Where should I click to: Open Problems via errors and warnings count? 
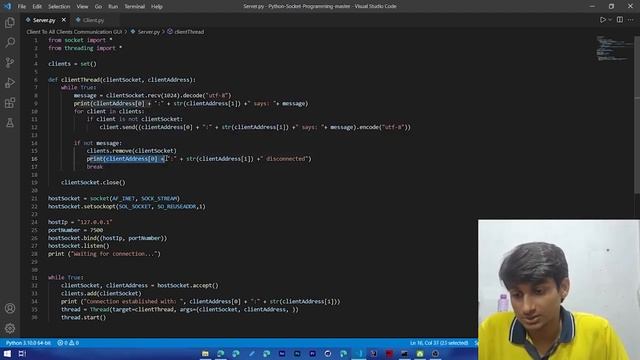(x=68, y=343)
